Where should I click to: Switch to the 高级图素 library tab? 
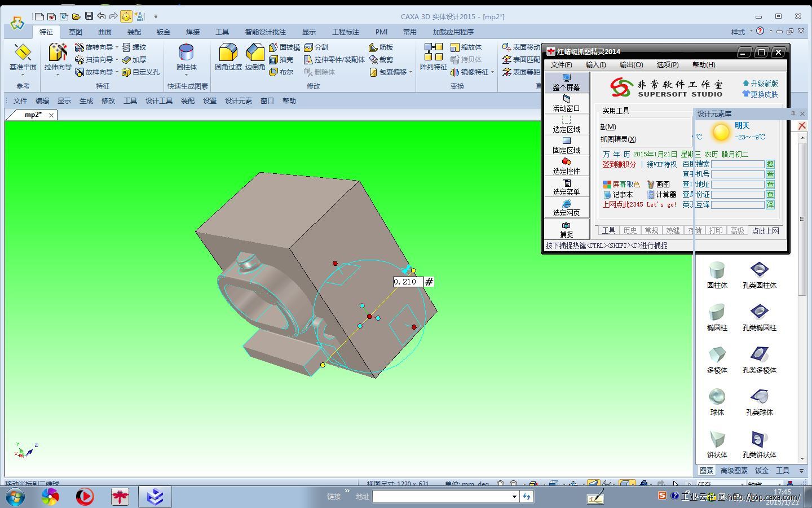click(734, 470)
